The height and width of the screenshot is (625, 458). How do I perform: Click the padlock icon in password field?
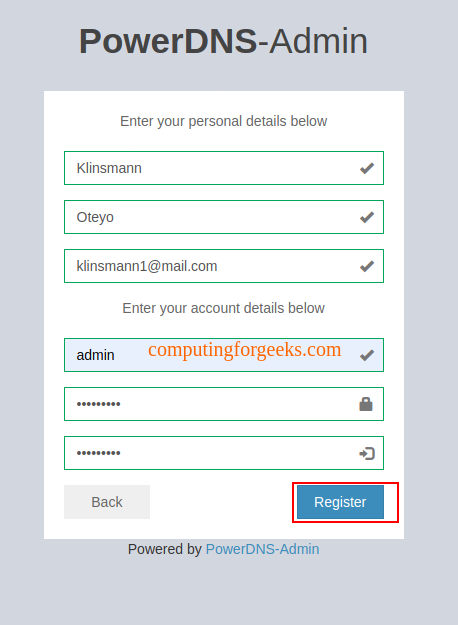pos(366,404)
